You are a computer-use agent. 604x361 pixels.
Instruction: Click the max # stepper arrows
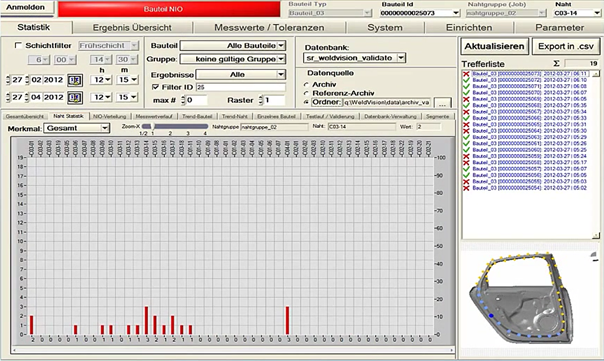click(x=183, y=100)
